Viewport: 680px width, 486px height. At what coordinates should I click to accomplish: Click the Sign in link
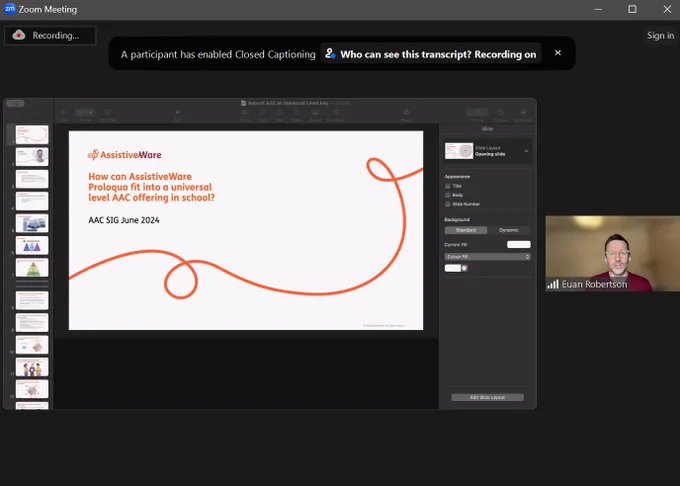click(660, 36)
